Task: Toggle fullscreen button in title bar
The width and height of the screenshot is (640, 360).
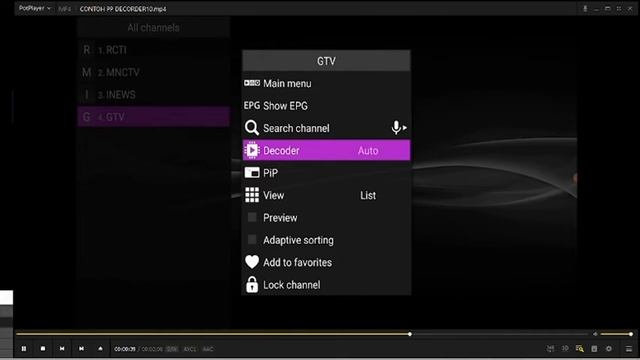Action: coord(619,9)
